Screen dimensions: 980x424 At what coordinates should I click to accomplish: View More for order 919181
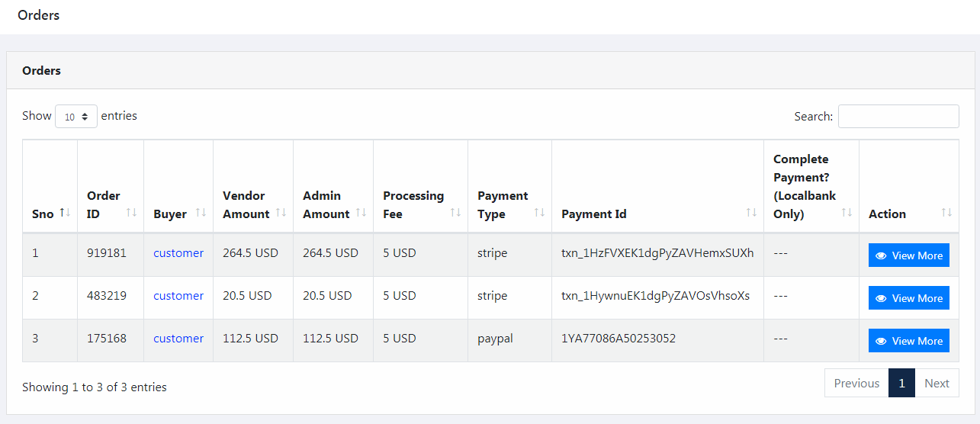tap(908, 255)
